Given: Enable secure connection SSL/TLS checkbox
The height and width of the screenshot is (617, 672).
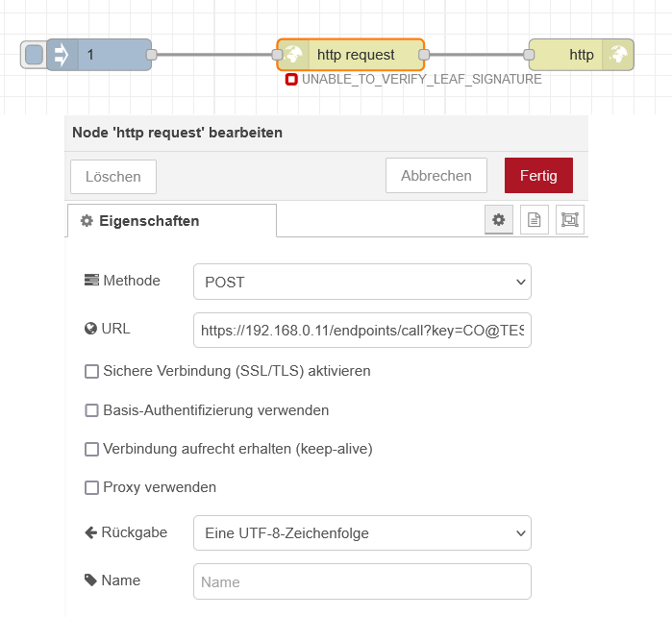Looking at the screenshot, I should point(92,371).
